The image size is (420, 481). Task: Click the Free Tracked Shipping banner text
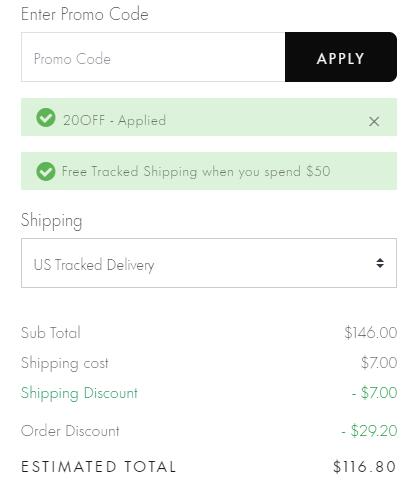tap(196, 172)
